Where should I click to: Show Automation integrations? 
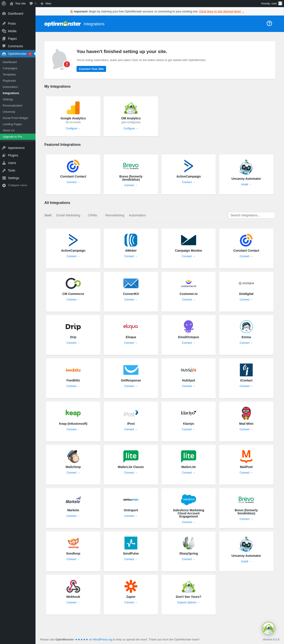[137, 215]
